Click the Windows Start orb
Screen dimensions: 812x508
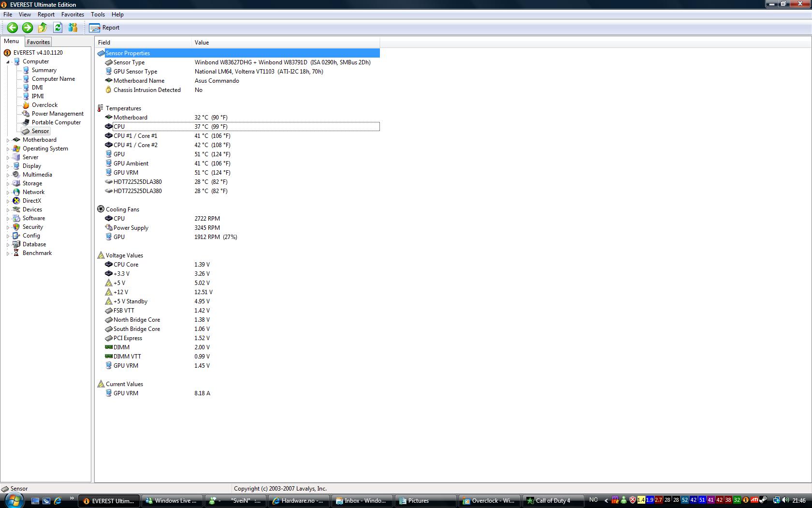(x=13, y=500)
